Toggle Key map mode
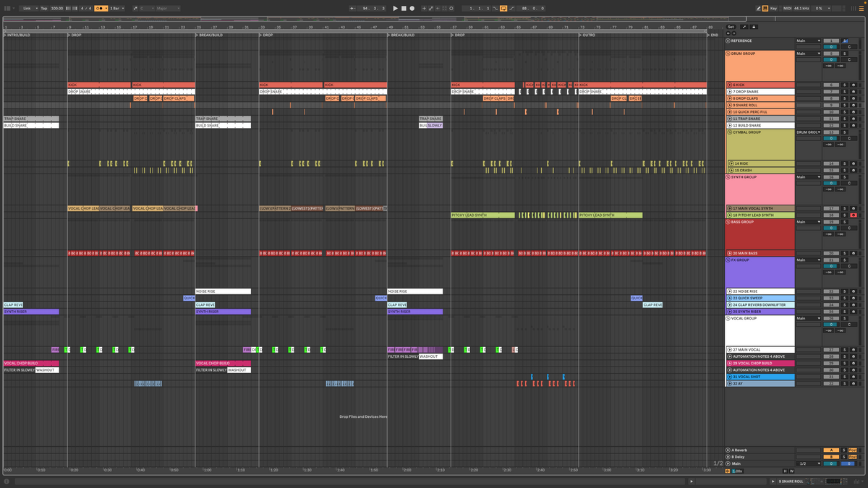 pos(774,8)
